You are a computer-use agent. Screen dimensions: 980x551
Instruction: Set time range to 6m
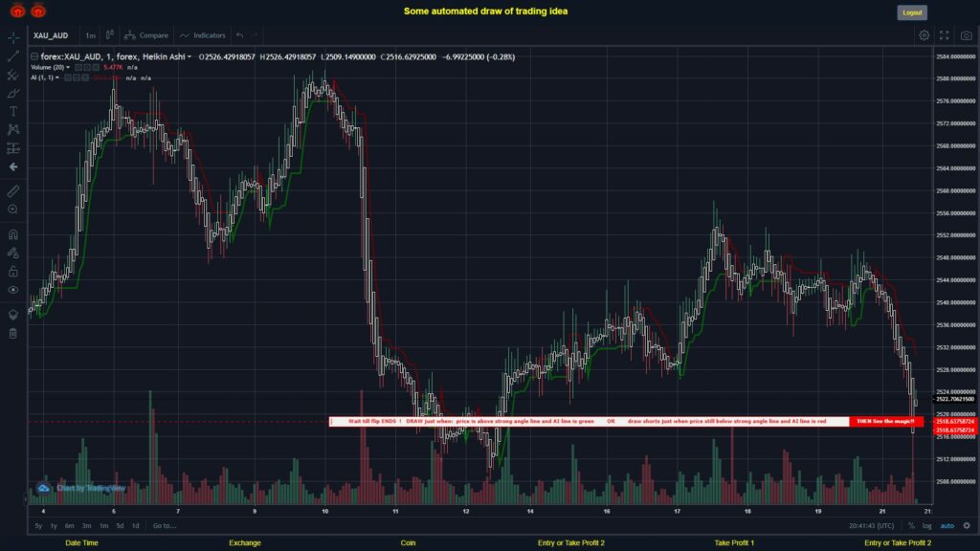(x=69, y=526)
